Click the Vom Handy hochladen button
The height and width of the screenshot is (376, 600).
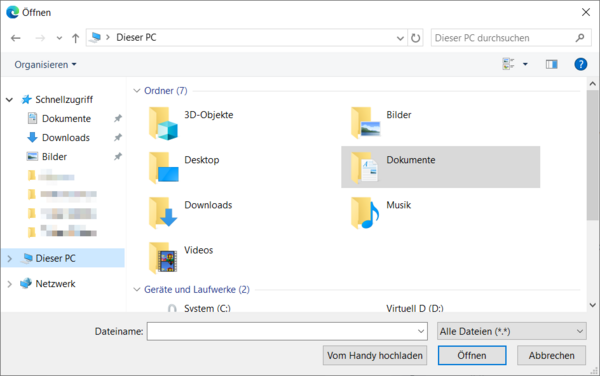[x=375, y=355]
